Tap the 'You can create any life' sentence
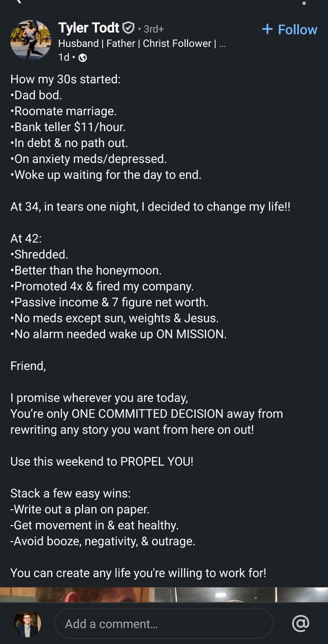The height and width of the screenshot is (644, 328). tap(138, 573)
